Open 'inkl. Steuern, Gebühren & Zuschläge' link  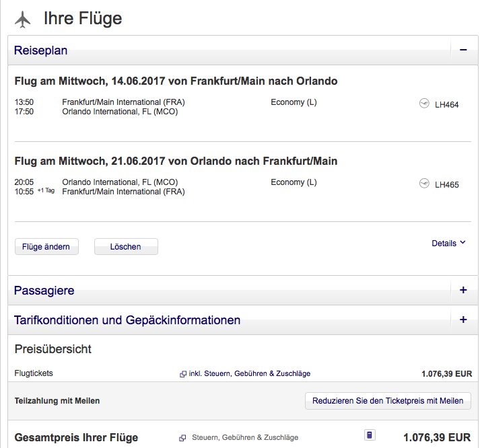pos(250,374)
